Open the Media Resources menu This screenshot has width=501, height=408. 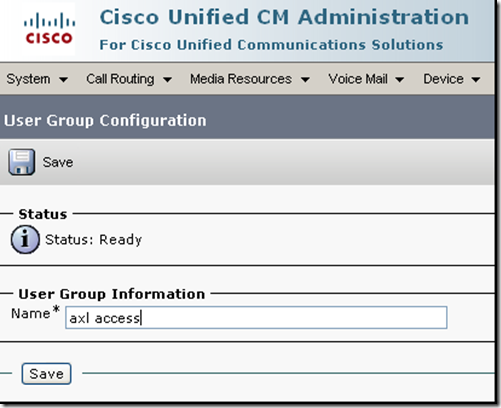[x=241, y=79]
